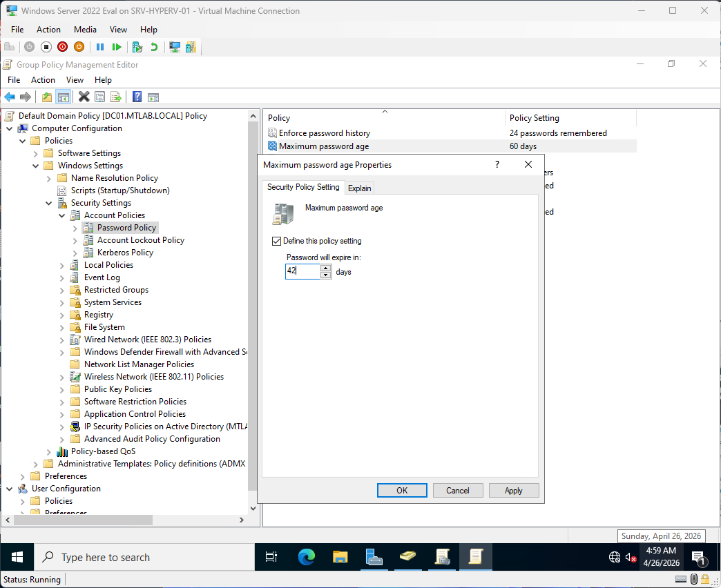This screenshot has height=588, width=721.
Task: Expand the Account Lockout Policy node
Action: pyautogui.click(x=75, y=240)
